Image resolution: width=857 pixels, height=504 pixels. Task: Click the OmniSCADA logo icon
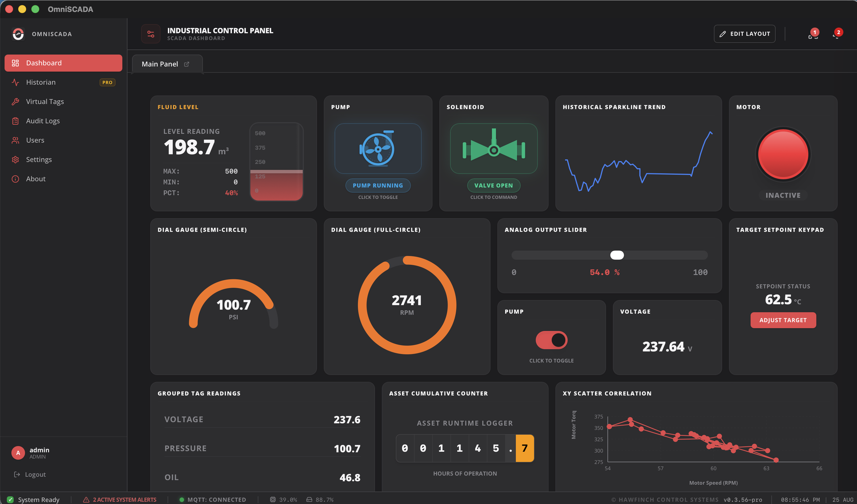click(18, 34)
